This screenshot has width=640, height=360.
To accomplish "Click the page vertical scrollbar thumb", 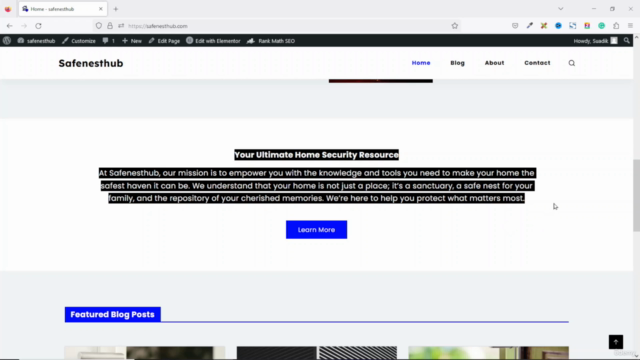I will tap(636, 195).
